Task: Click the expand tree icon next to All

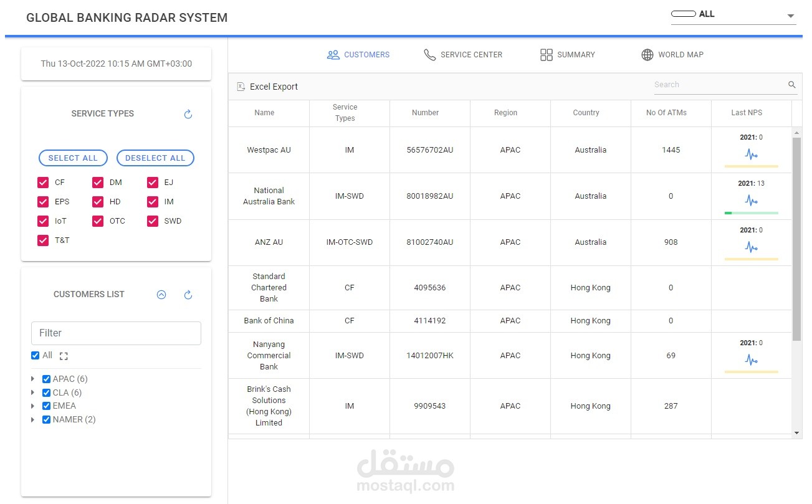Action: (63, 355)
